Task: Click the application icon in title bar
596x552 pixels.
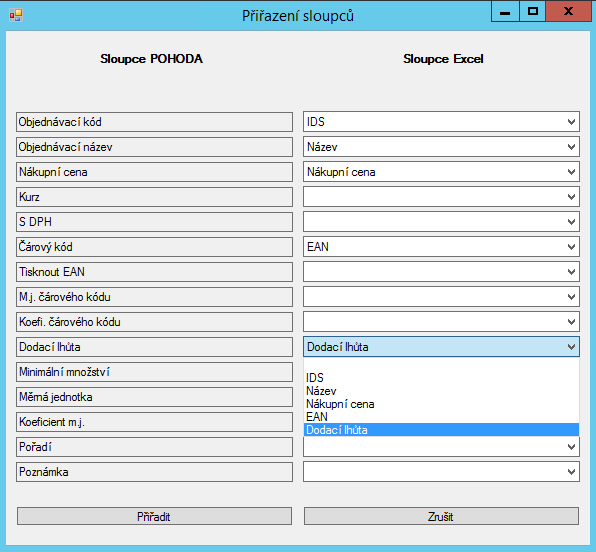Action: click(x=16, y=15)
